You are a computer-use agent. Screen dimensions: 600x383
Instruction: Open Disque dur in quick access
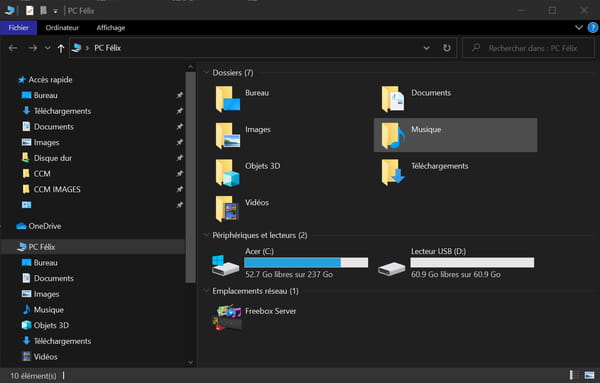(53, 158)
